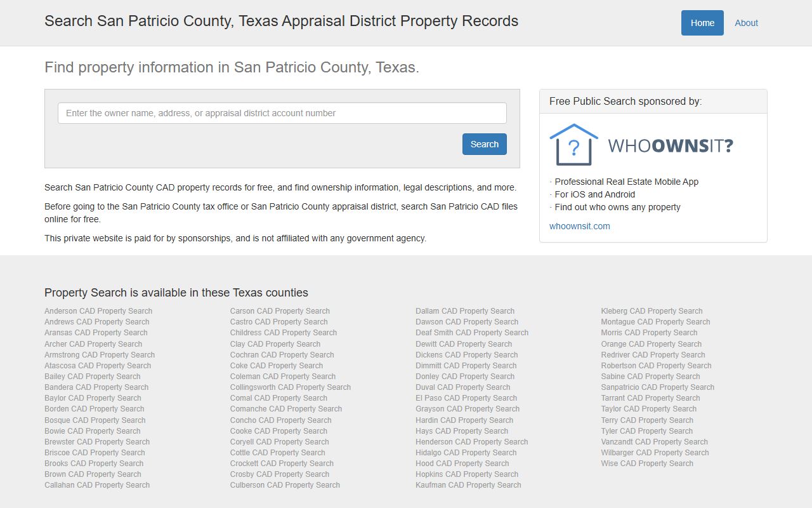Open Aransas CAD Property Search
812x508 pixels.
coord(96,333)
